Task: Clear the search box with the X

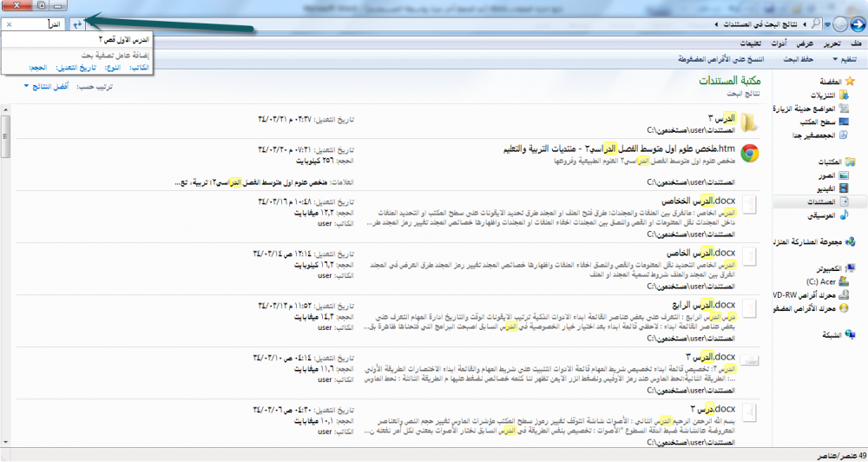Action: point(8,24)
